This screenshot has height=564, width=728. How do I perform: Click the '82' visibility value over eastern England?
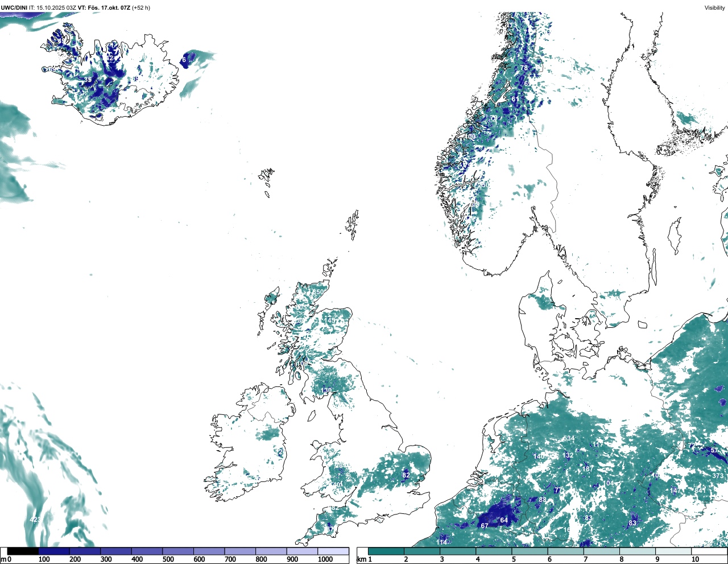(x=406, y=475)
